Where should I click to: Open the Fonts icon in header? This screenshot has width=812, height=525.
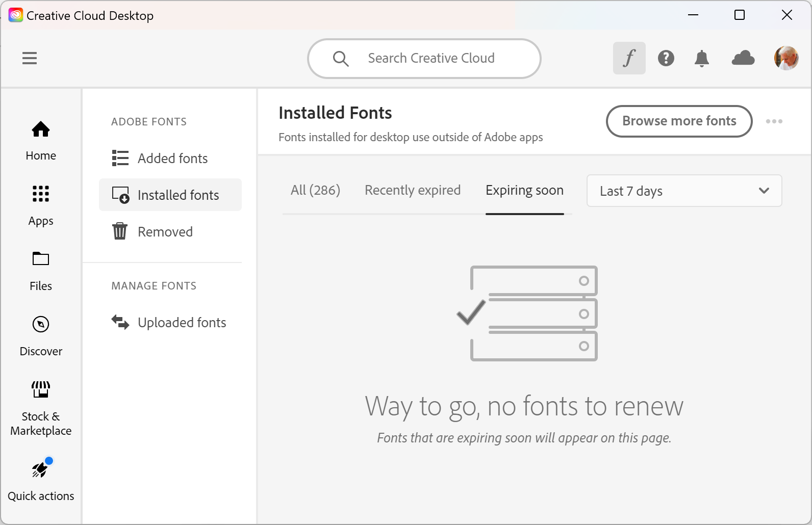(629, 58)
